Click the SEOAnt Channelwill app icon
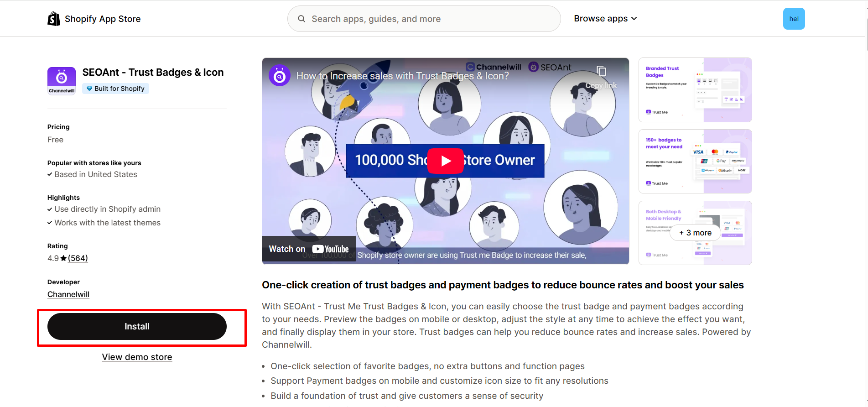The width and height of the screenshot is (868, 407). point(62,81)
